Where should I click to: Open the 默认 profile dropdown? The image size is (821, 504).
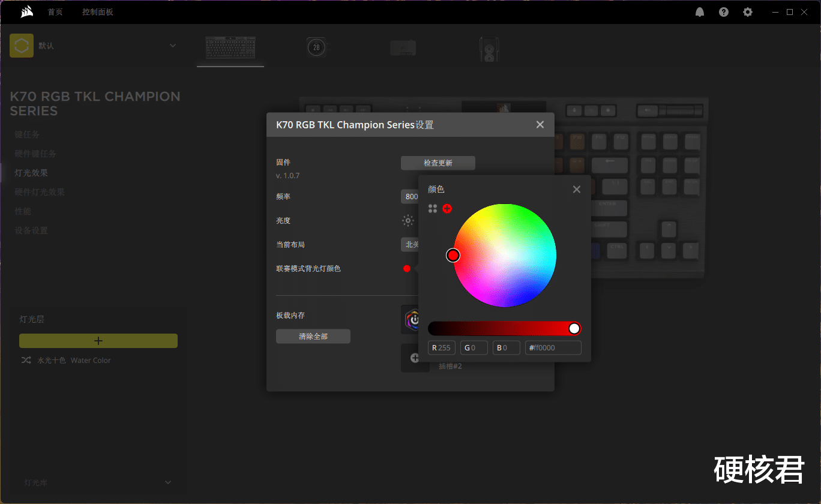click(173, 45)
